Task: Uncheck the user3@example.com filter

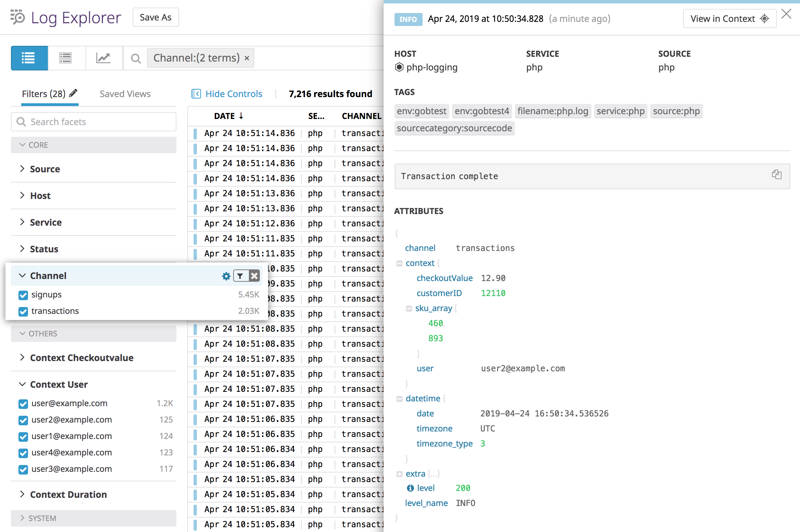Action: pos(23,469)
